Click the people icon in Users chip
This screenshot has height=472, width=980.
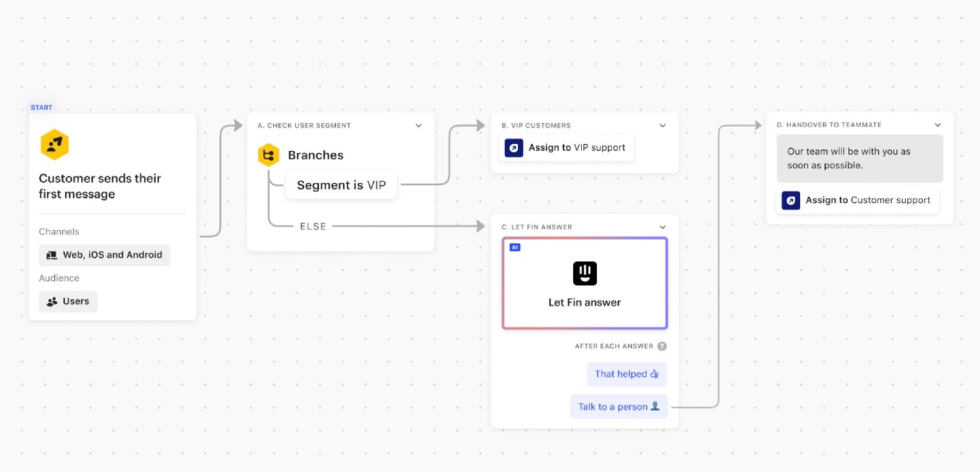pyautogui.click(x=52, y=302)
